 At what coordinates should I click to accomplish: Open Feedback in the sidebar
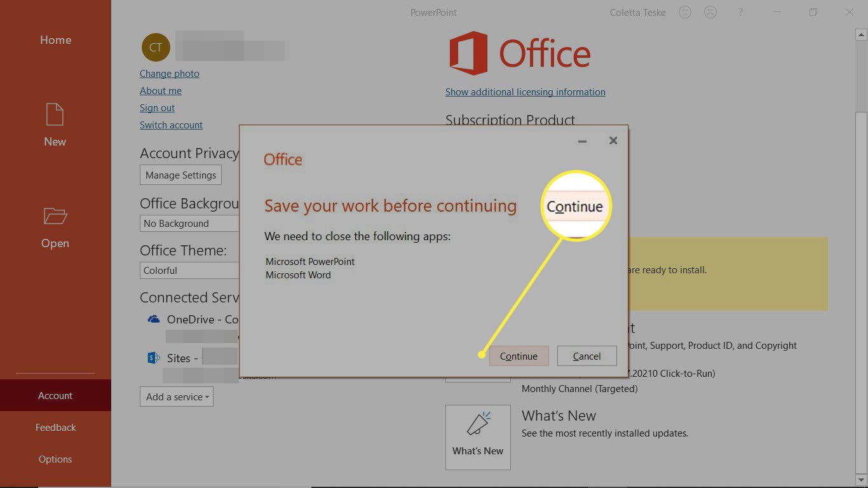[55, 427]
